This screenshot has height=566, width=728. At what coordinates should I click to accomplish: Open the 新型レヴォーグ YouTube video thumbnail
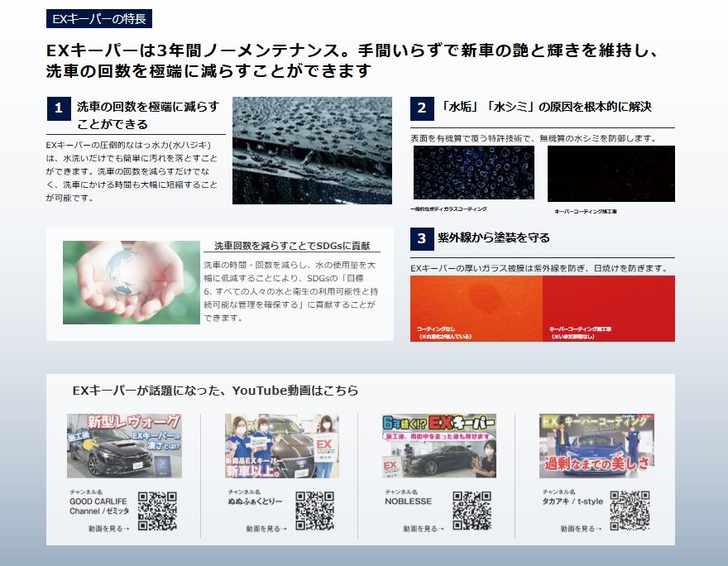click(x=124, y=446)
